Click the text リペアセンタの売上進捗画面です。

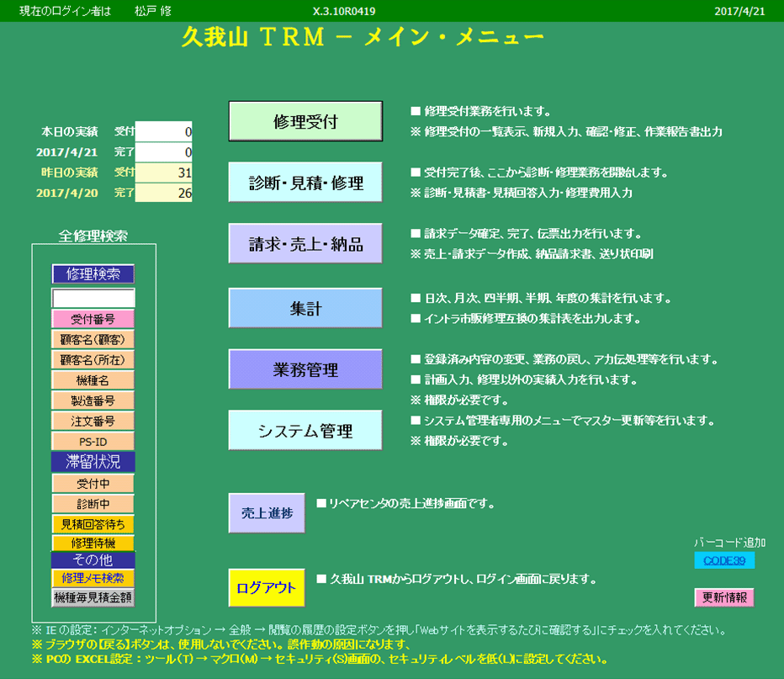click(x=411, y=503)
